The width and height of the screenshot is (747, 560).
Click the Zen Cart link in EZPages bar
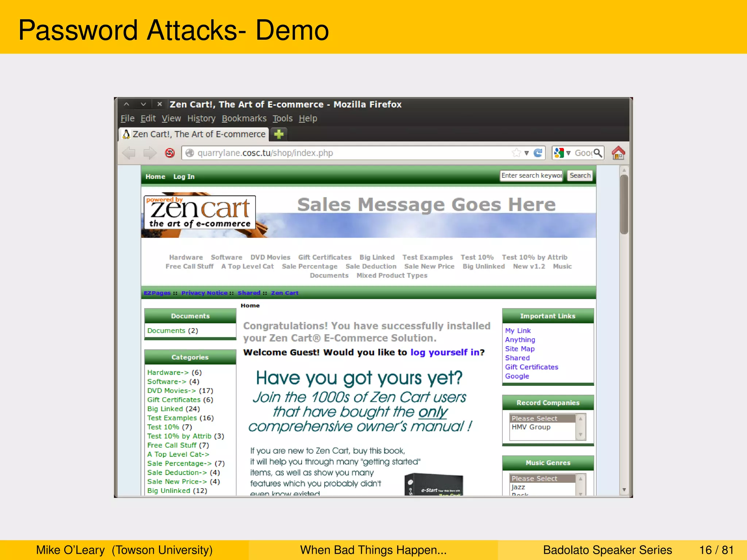[285, 293]
